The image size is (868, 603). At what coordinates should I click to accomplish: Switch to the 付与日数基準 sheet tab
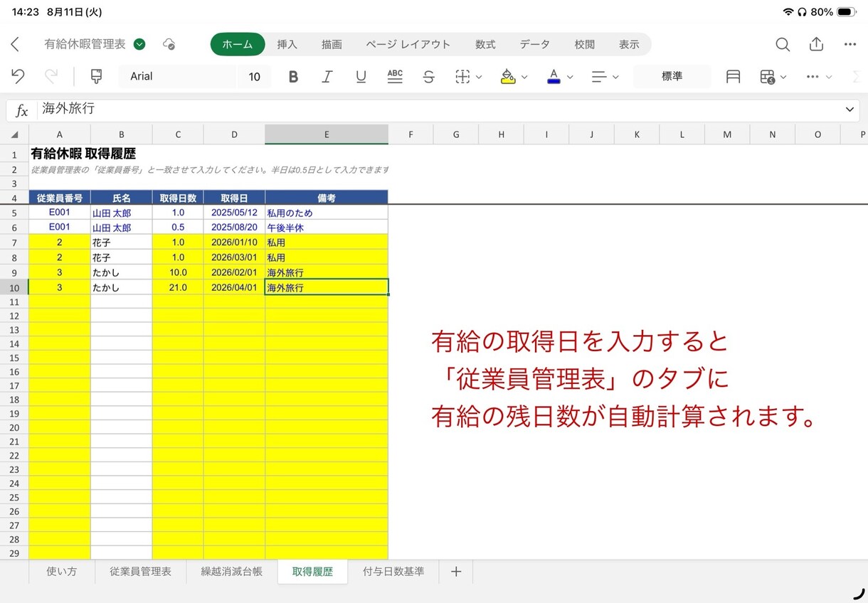(393, 571)
